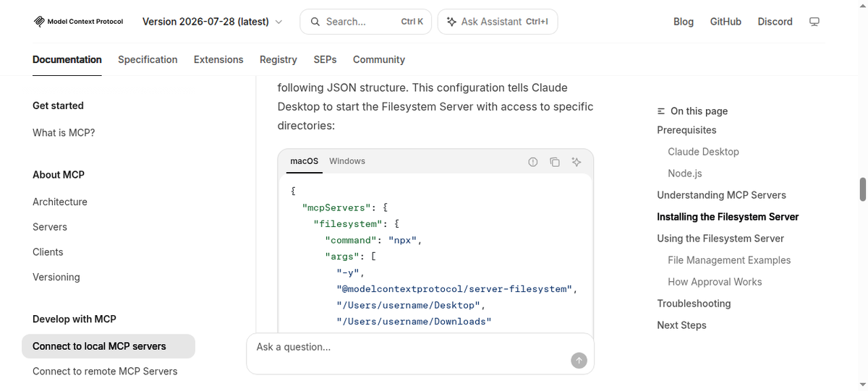The width and height of the screenshot is (868, 391).
Task: Open the Blog link
Action: (x=684, y=22)
